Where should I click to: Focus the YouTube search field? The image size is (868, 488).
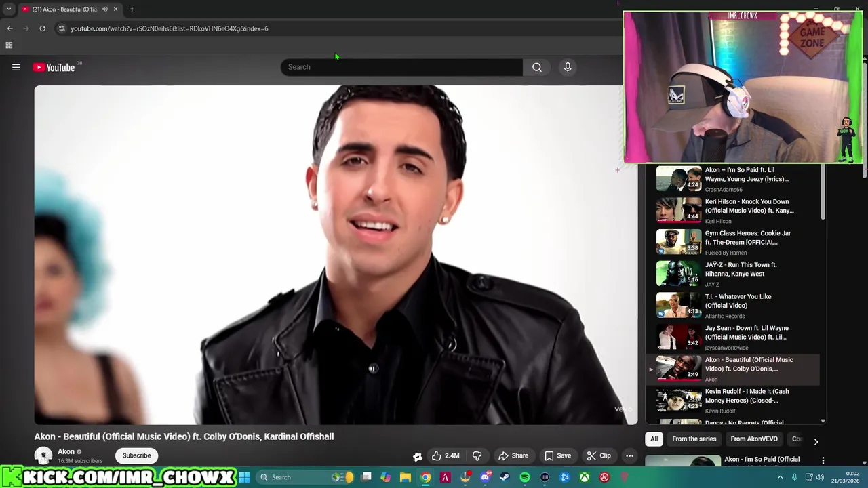point(401,67)
